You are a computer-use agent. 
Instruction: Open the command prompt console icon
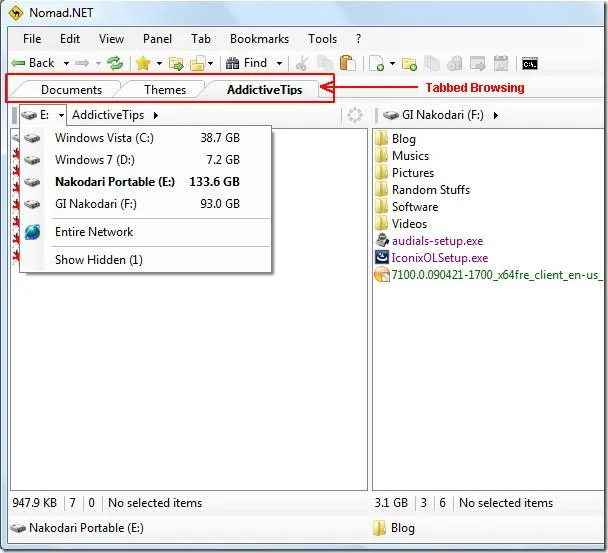529,64
